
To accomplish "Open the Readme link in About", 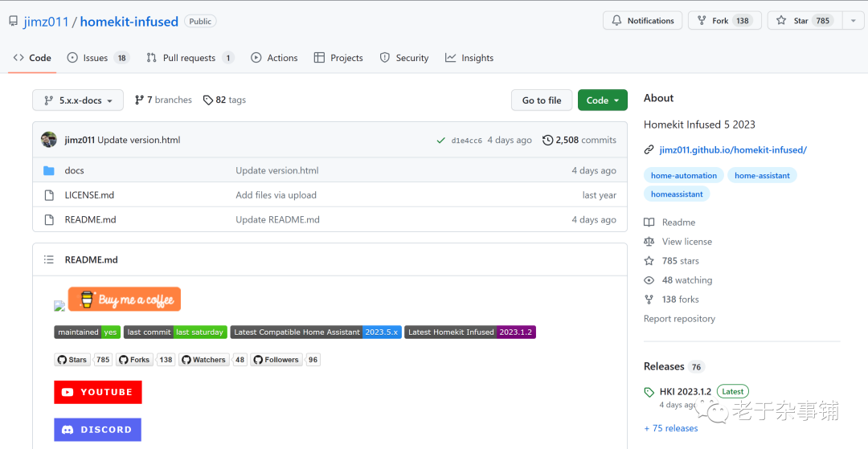I will (x=669, y=222).
